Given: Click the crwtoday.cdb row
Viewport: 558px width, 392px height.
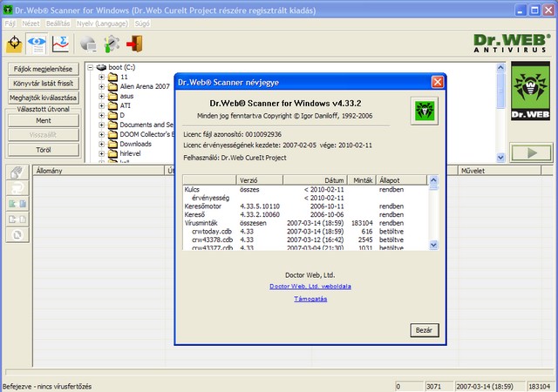Looking at the screenshot, I should tap(305, 232).
